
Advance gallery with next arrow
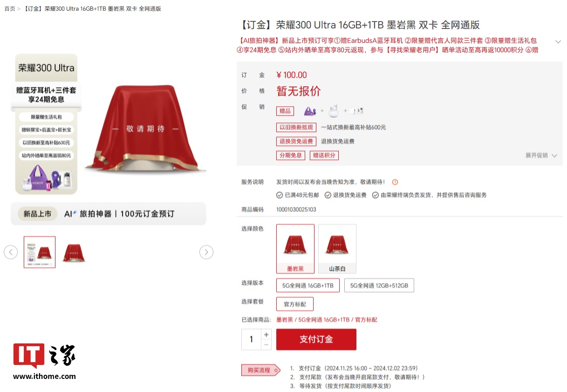coord(206,252)
